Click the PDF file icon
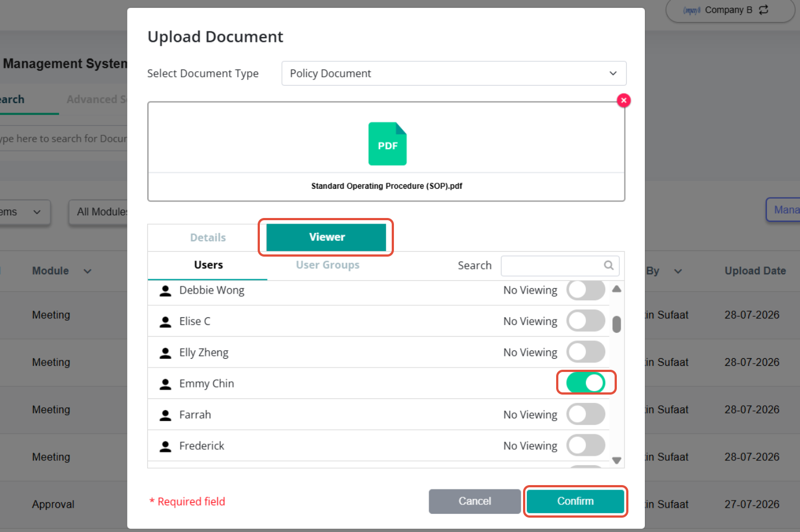 point(387,143)
